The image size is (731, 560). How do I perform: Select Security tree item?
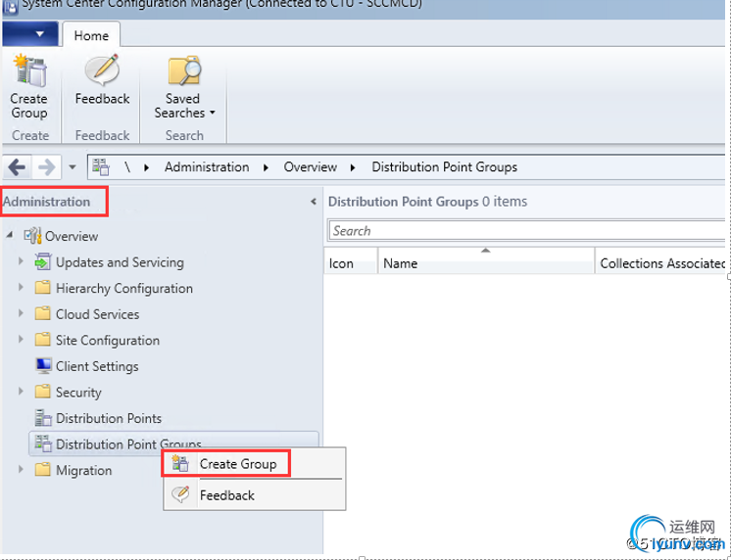[x=78, y=393]
